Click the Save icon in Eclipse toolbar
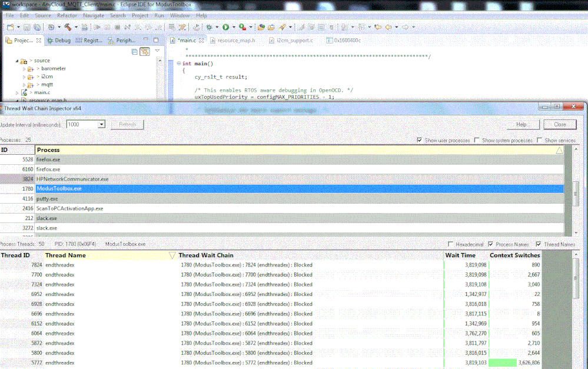588x369 pixels. pyautogui.click(x=26, y=27)
